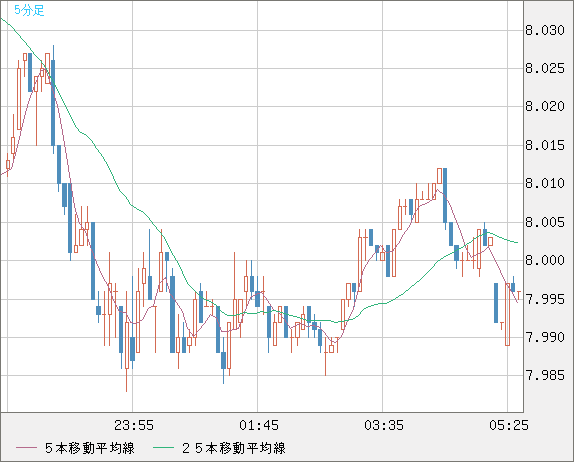Click the 8.015 price axis label
Viewport: 574px width, 462px height.
(x=545, y=145)
